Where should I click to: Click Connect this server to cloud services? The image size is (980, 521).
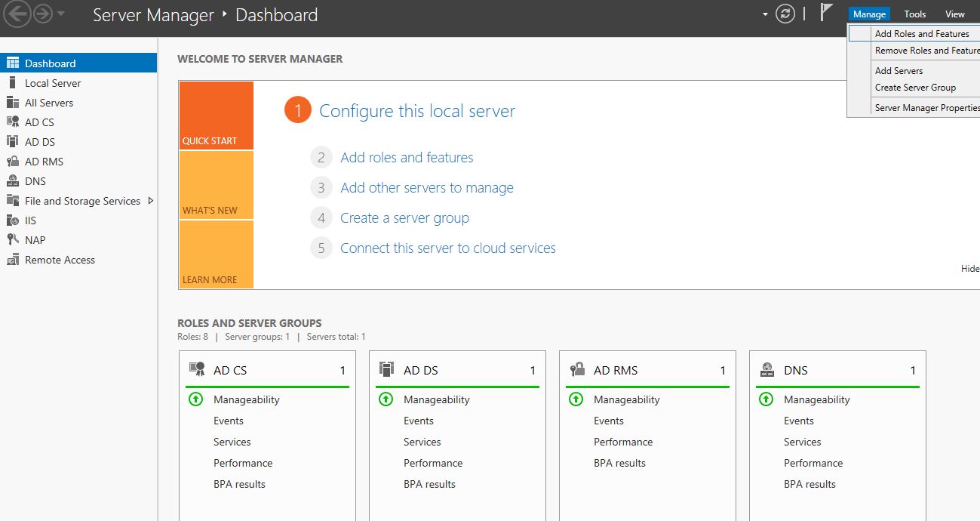click(448, 248)
